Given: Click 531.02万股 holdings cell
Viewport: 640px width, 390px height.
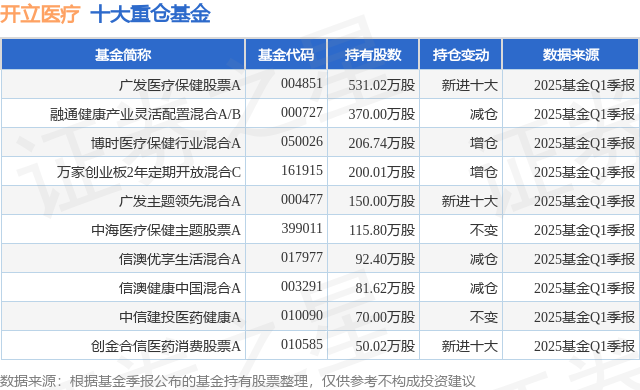Looking at the screenshot, I should (382, 85).
